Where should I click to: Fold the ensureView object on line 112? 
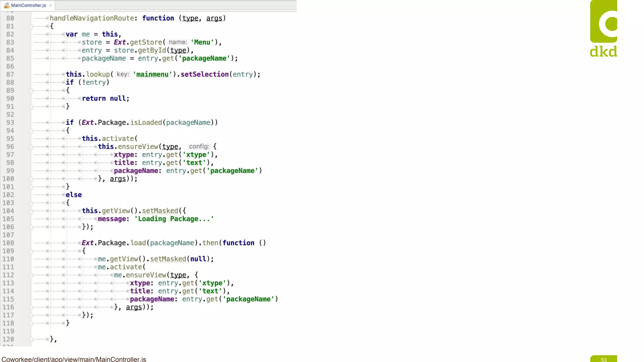click(31, 275)
